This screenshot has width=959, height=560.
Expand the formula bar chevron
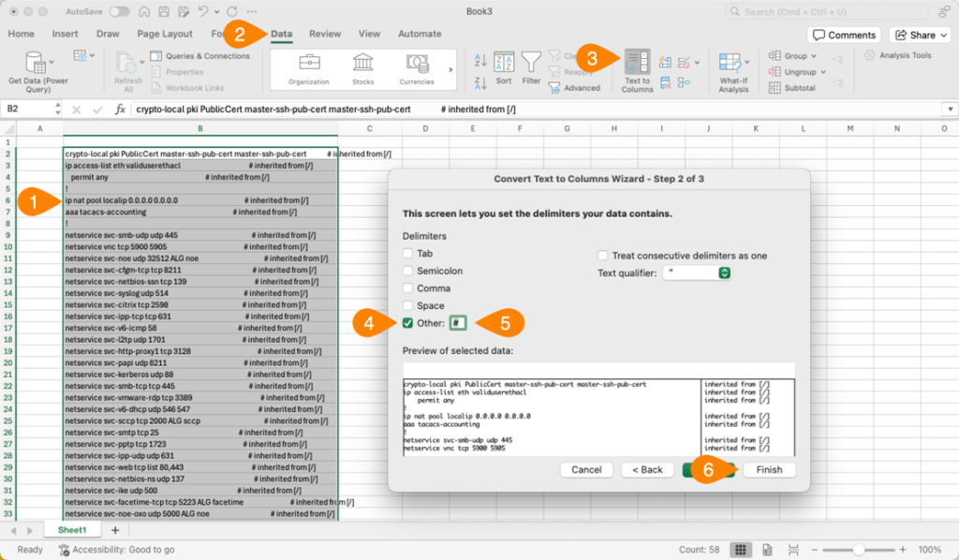point(950,110)
